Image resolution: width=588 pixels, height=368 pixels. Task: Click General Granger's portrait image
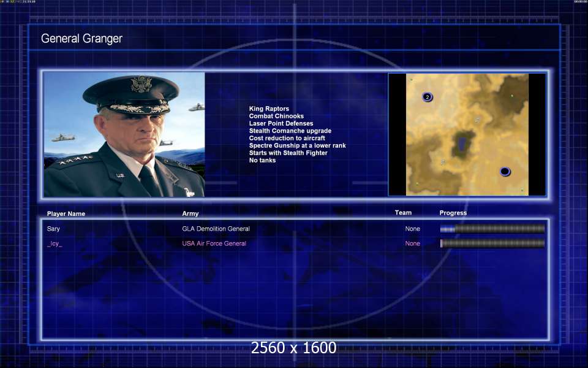click(124, 134)
